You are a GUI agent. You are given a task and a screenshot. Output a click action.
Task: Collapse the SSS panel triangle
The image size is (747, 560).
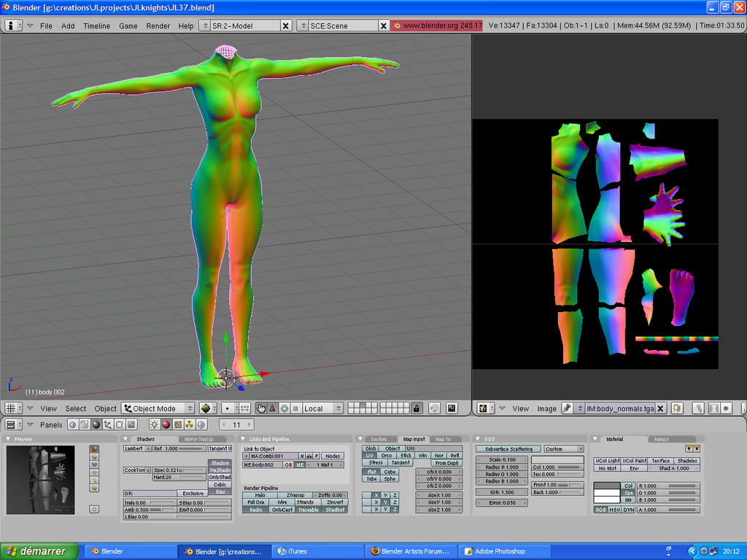tap(478, 439)
